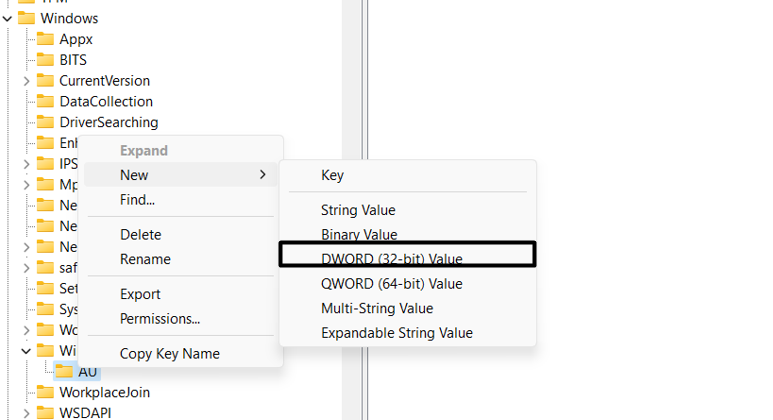
Task: Click the WorkplaceJoin folder icon
Action: point(44,392)
